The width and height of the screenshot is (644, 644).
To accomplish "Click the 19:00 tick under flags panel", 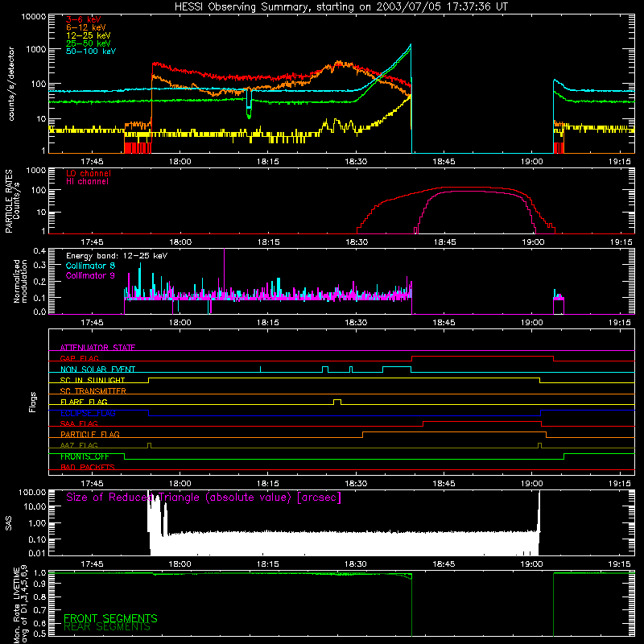I will coord(531,484).
